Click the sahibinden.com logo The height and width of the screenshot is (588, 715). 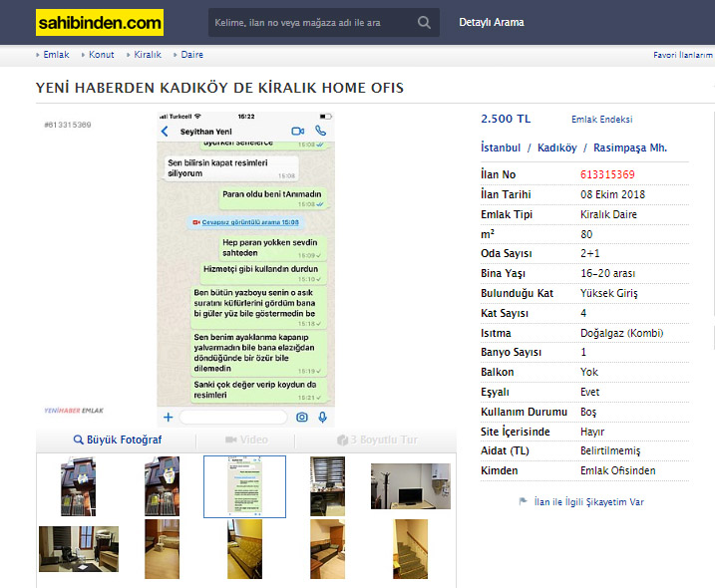(x=100, y=22)
